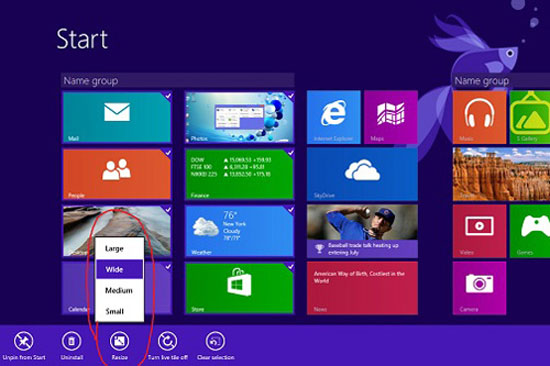
Task: Uncheck the Desktop tile checkmark
Action: 168,209
